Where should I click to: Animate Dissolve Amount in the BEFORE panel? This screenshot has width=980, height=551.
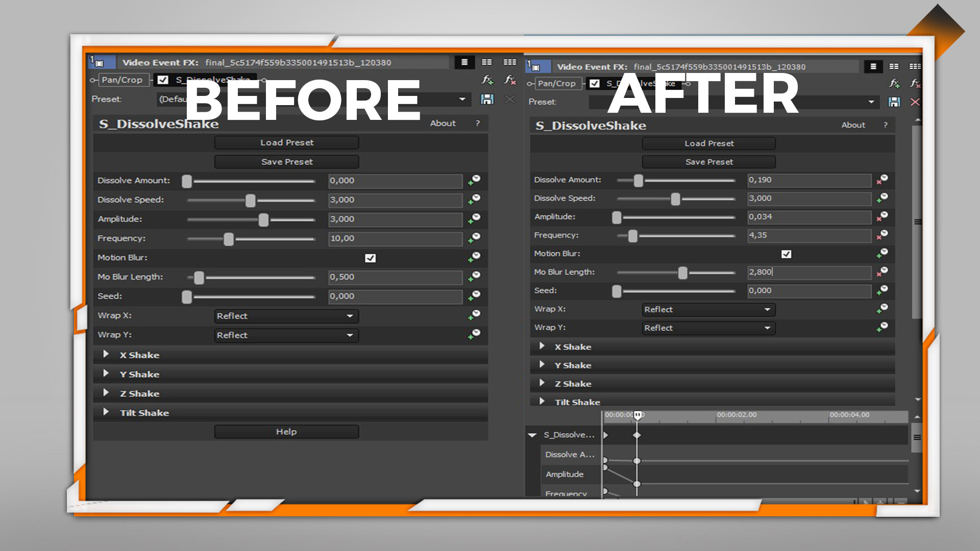[x=475, y=180]
